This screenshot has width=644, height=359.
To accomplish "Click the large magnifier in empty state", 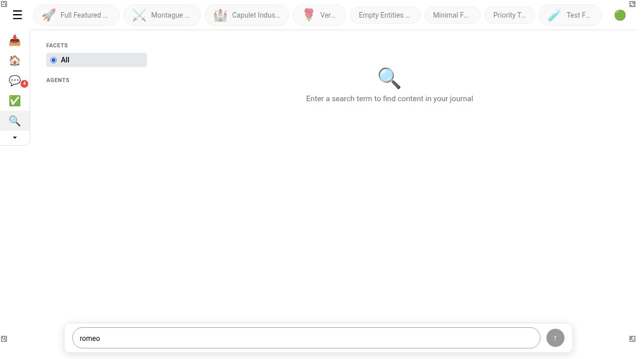I will 389,78.
